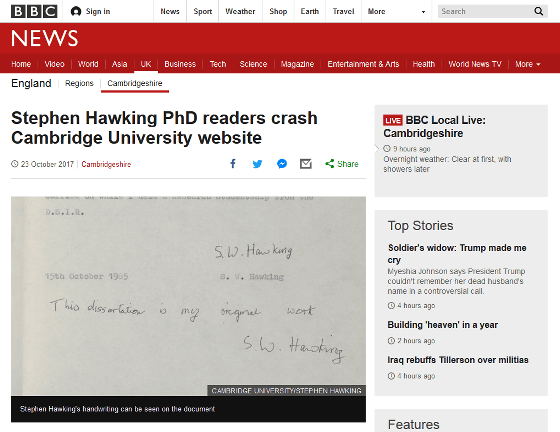Click the England section heading
Image resolution: width=560 pixels, height=432 pixels.
tap(31, 83)
